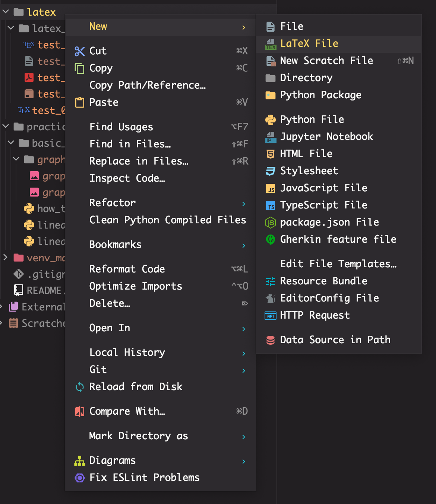Expand the venv_ folder in tree

(x=6, y=258)
